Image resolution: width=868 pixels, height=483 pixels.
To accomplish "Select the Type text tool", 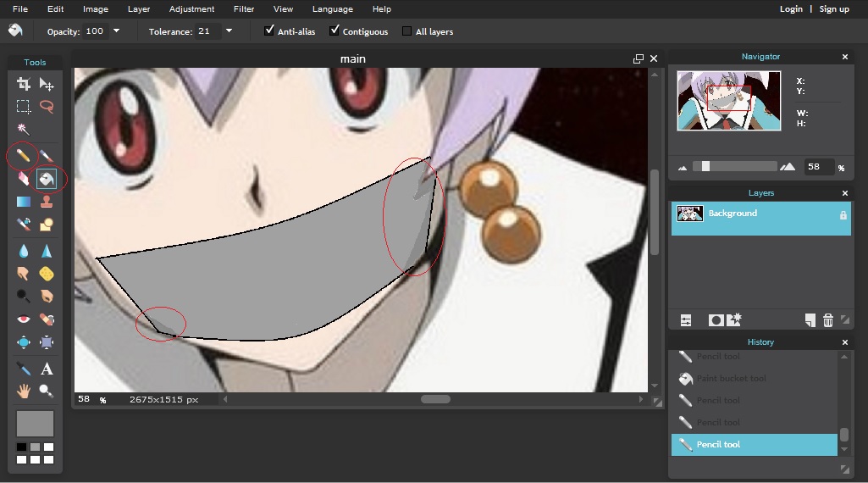I will pyautogui.click(x=47, y=369).
